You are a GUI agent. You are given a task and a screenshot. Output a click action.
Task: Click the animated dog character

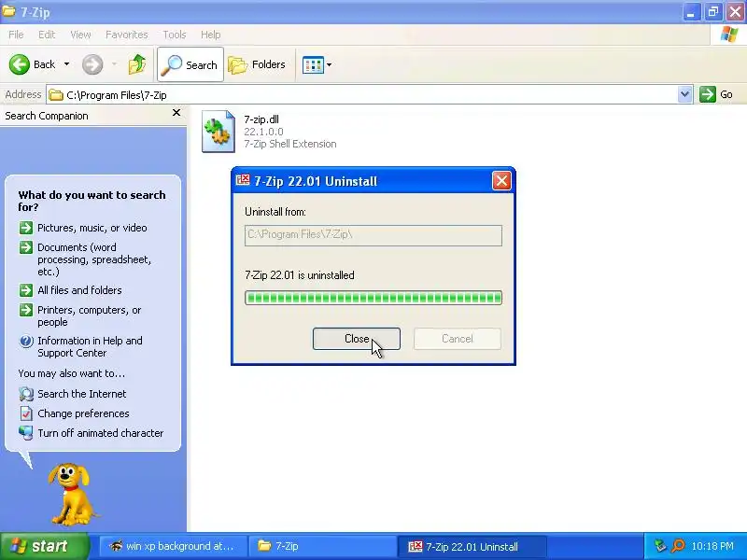pyautogui.click(x=71, y=495)
